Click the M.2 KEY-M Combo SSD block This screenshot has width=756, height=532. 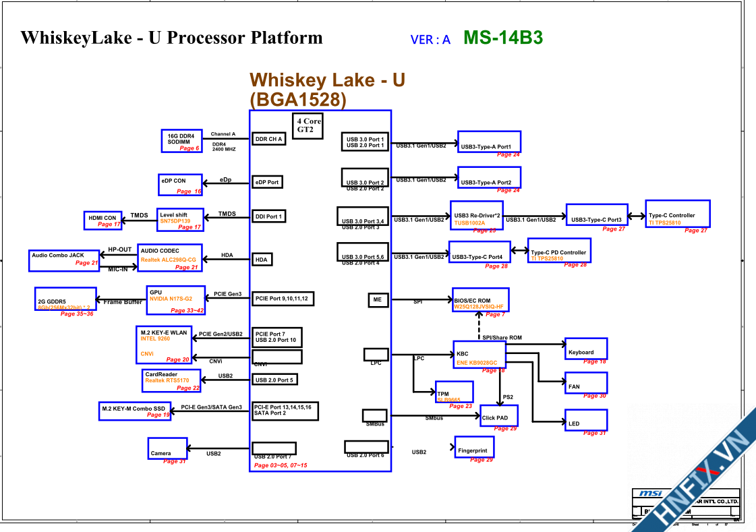tap(136, 411)
